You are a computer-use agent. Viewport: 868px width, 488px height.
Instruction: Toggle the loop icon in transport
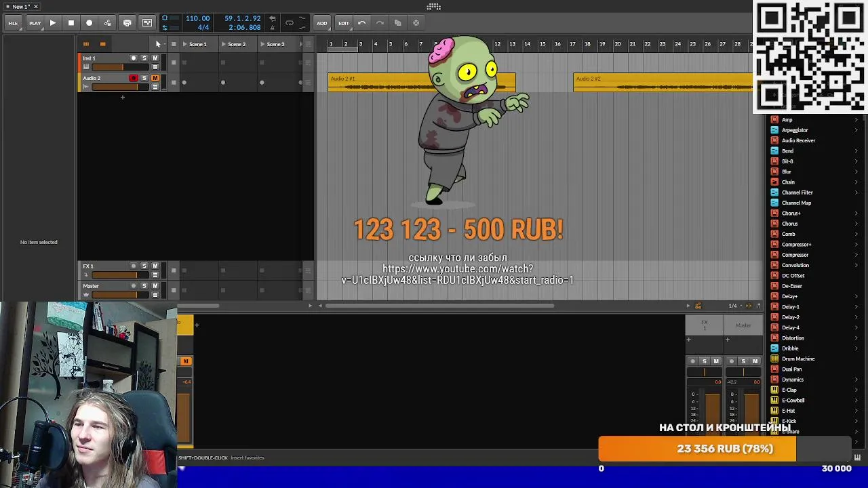pyautogui.click(x=290, y=23)
